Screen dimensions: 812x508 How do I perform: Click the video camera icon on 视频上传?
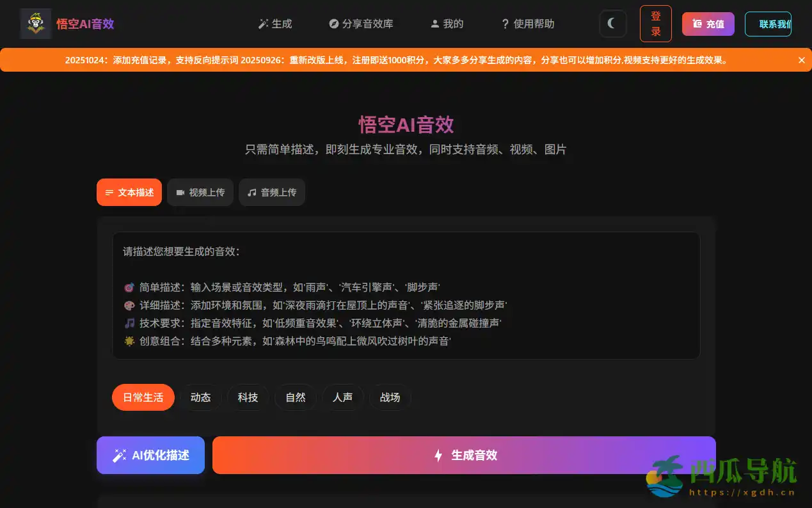coord(180,192)
